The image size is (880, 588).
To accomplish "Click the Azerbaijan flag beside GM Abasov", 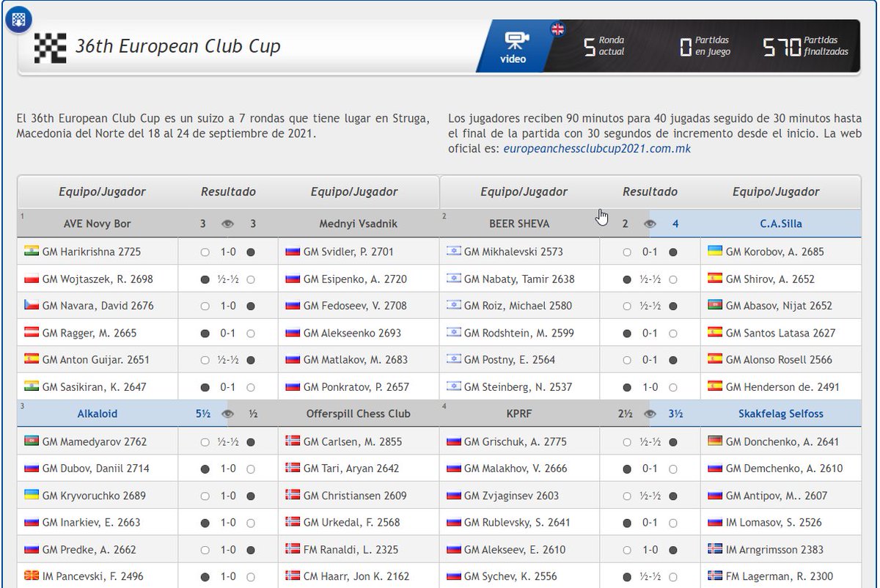I will 714,305.
